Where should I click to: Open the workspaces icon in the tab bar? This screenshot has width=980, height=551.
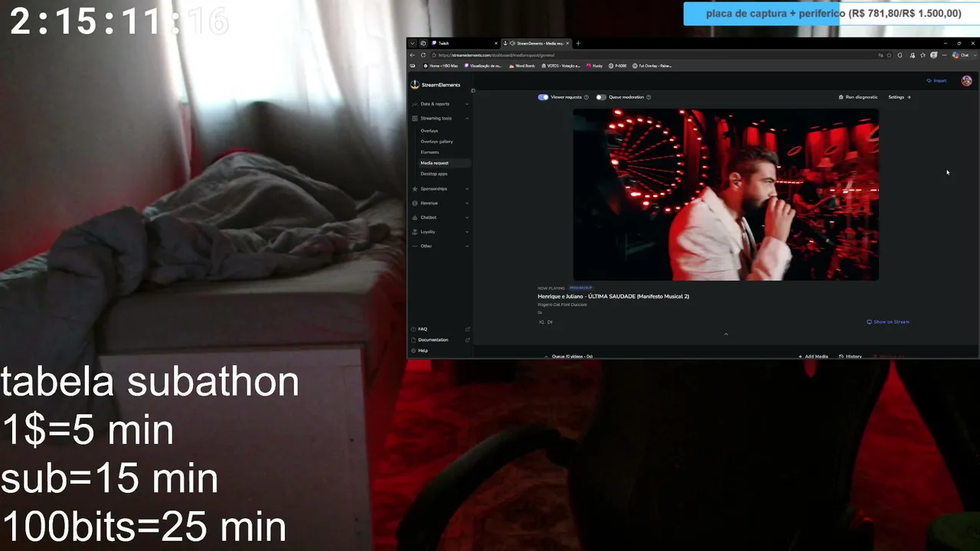pos(423,43)
